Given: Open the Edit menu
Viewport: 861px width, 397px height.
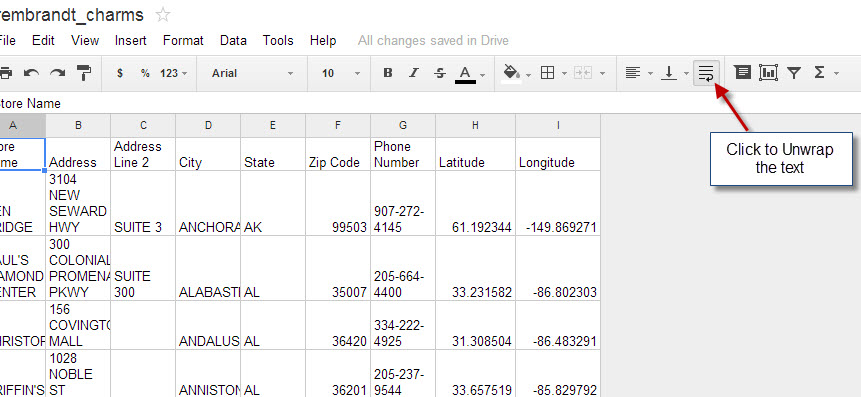Looking at the screenshot, I should coord(43,41).
